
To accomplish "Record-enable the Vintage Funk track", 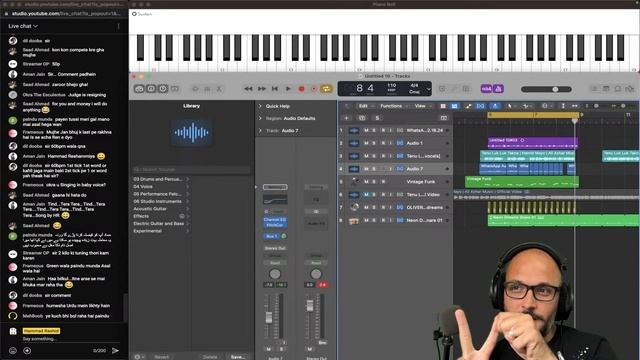I will tap(383, 182).
